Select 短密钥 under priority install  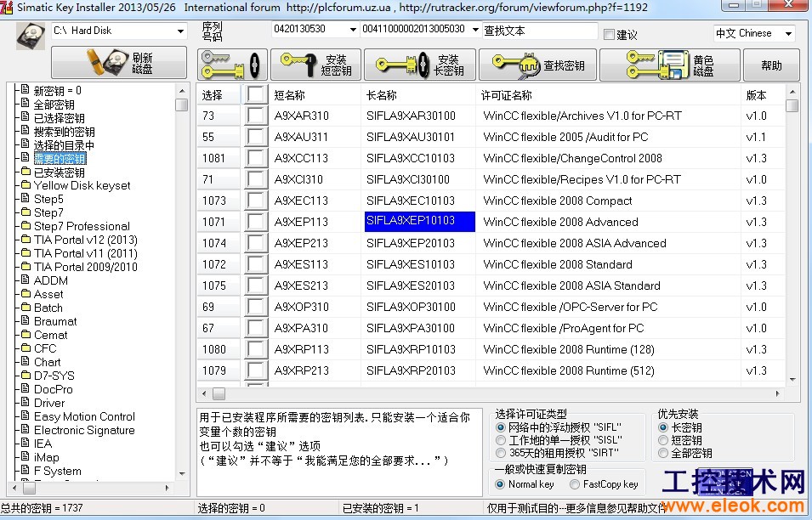pyautogui.click(x=663, y=440)
